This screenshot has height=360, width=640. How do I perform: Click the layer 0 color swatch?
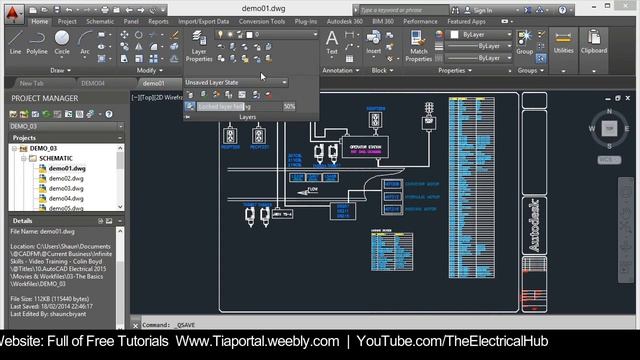pos(249,35)
